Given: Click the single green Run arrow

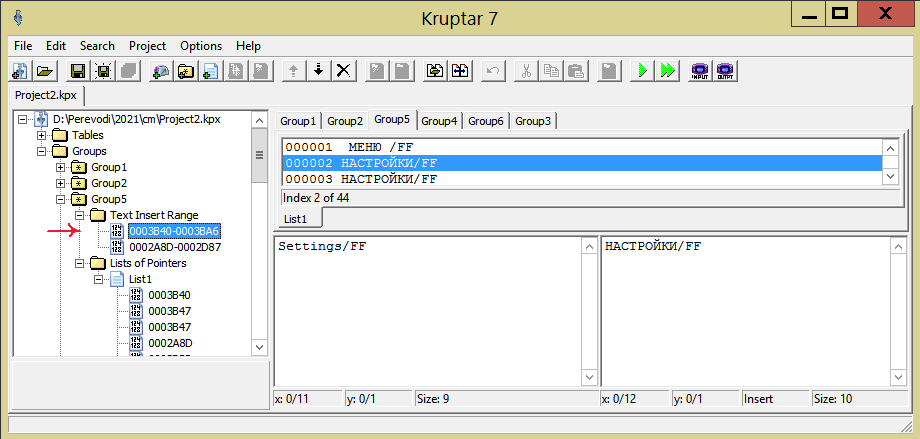Looking at the screenshot, I should point(642,71).
